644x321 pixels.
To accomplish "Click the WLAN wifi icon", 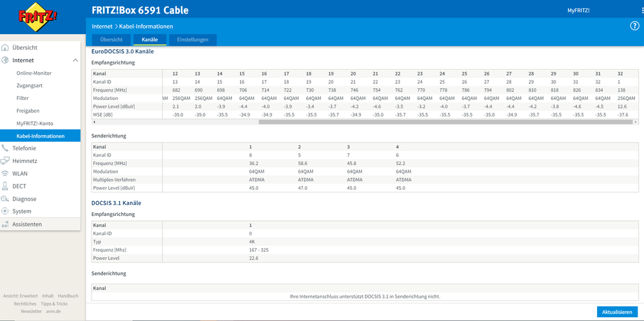I will tap(6, 173).
